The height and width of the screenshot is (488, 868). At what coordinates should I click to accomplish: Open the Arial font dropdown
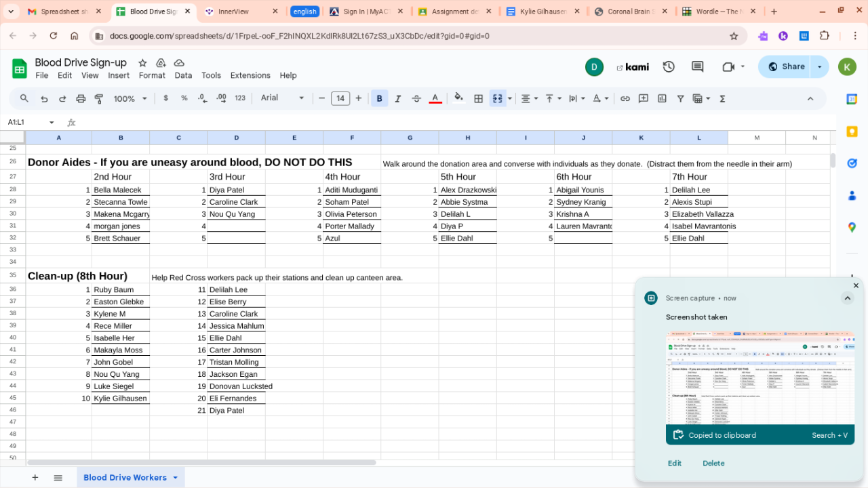[282, 98]
